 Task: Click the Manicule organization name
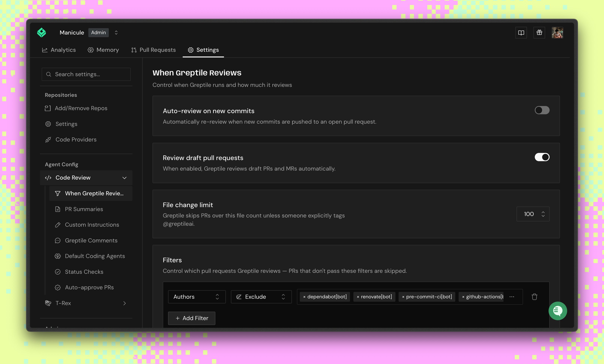(72, 33)
